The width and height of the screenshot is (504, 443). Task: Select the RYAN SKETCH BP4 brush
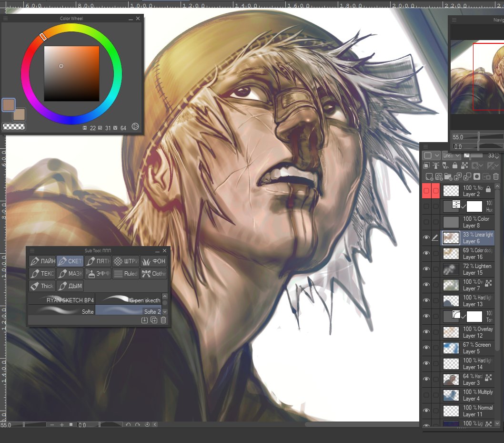[x=62, y=299]
